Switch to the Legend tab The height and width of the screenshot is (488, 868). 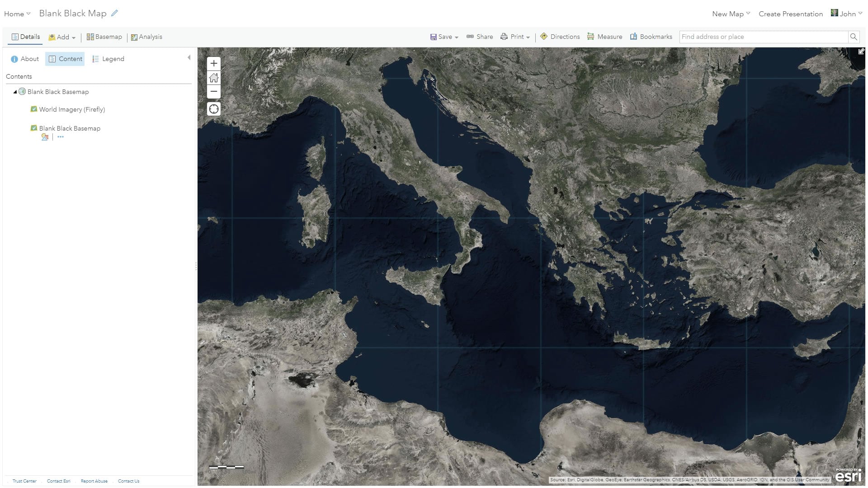pyautogui.click(x=108, y=59)
